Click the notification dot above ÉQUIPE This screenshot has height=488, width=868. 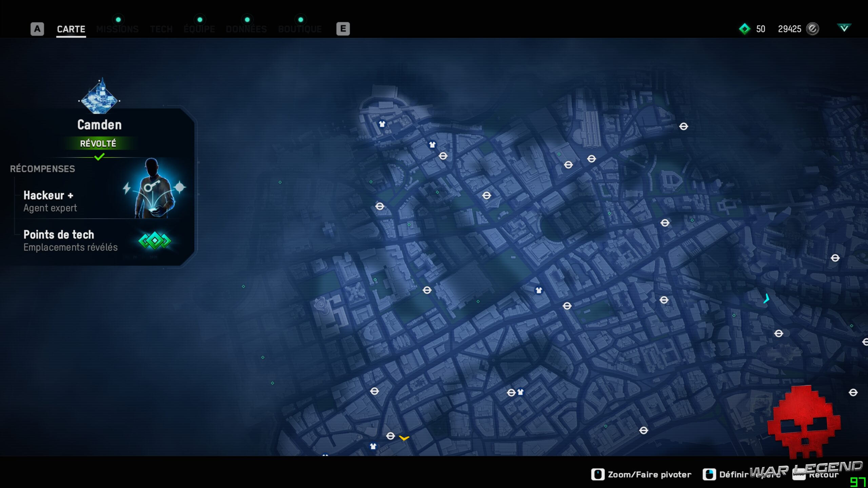200,20
